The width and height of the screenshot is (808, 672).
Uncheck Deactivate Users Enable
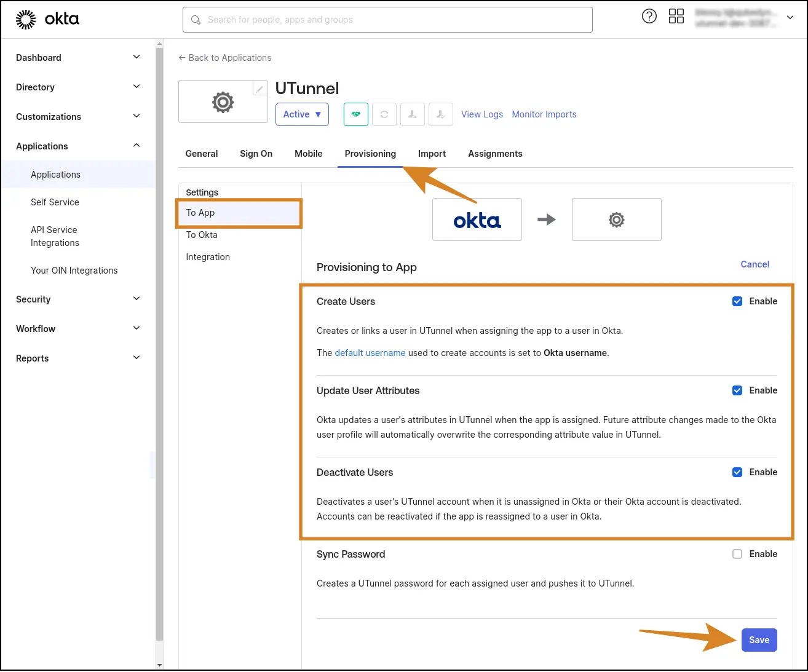coord(737,472)
